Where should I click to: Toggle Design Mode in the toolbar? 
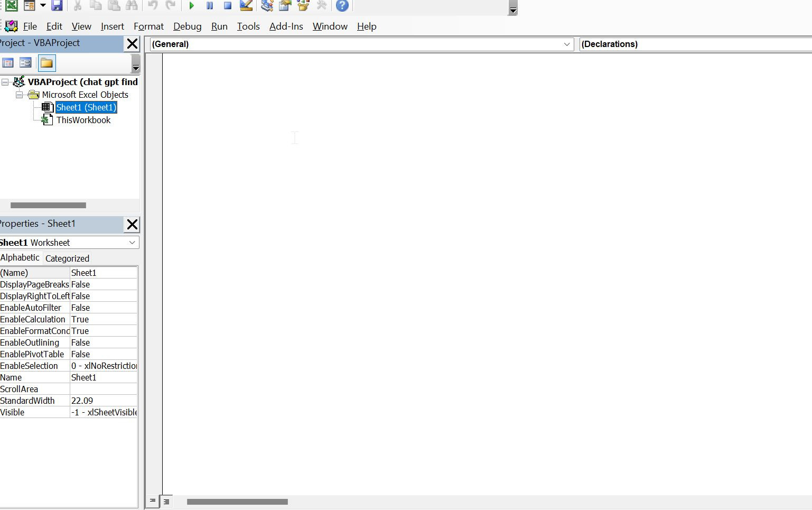[x=246, y=6]
